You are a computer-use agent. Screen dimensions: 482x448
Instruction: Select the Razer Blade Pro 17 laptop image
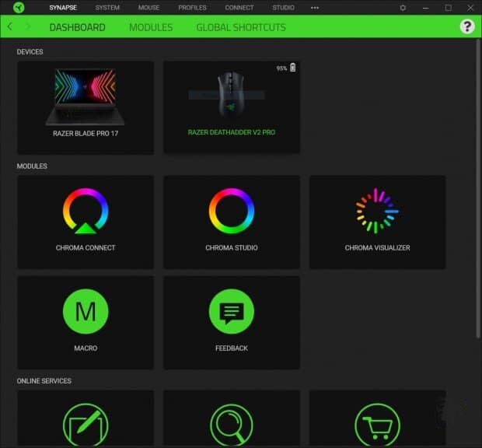86,96
